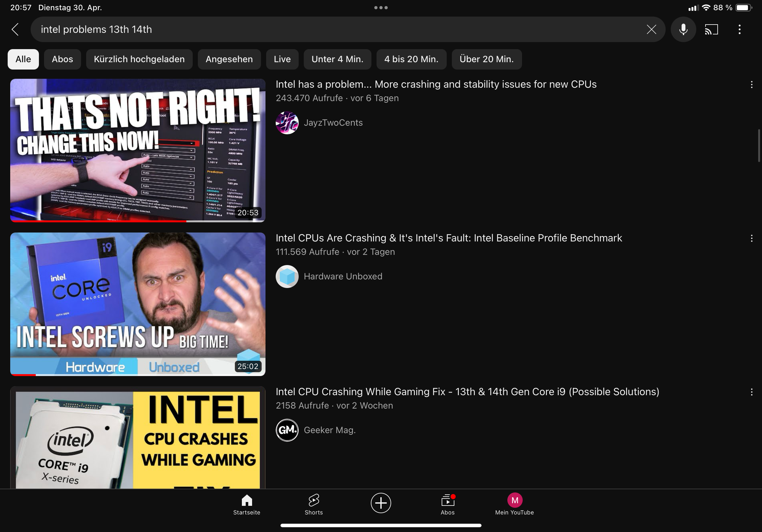This screenshot has width=762, height=532.
Task: Go to Startseite home tab
Action: coord(247,505)
